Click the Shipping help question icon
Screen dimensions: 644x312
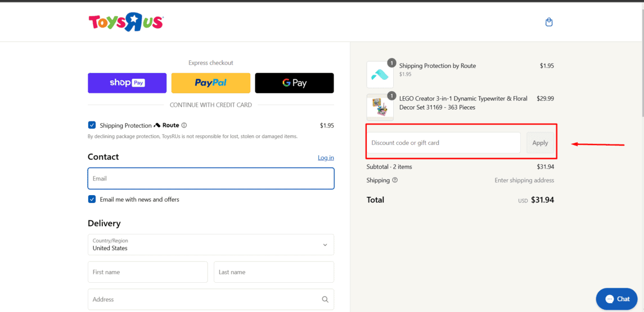click(x=395, y=180)
